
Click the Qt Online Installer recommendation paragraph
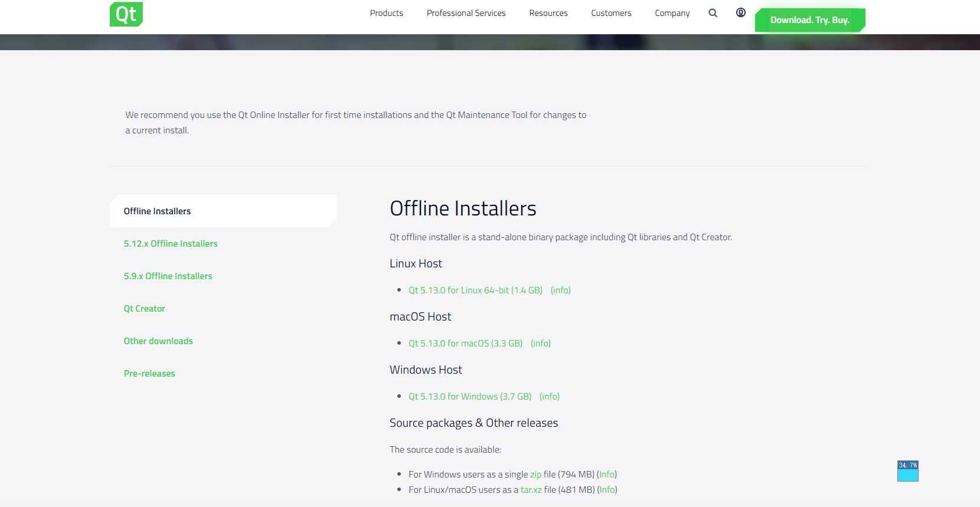click(x=356, y=123)
